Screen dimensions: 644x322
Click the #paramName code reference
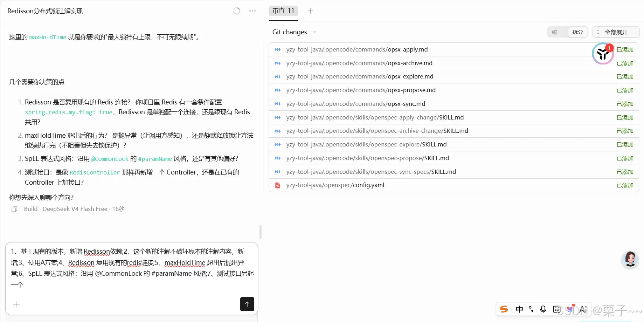coord(155,159)
